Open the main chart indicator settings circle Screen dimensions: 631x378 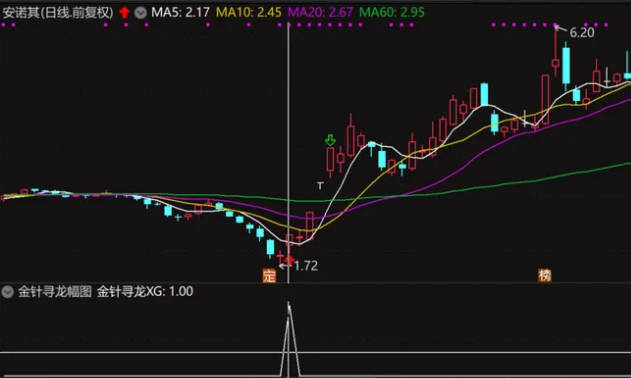tap(140, 13)
